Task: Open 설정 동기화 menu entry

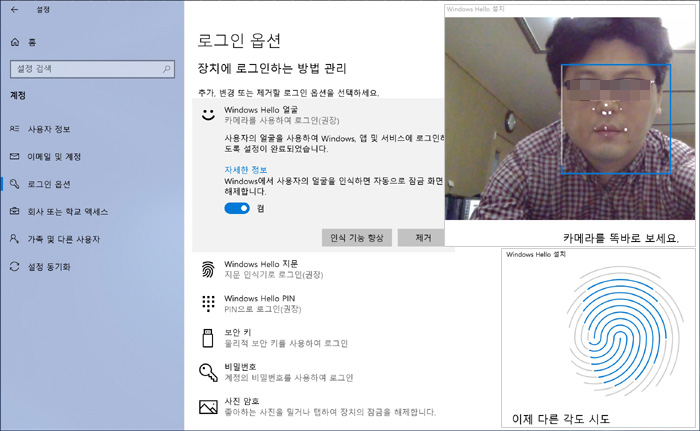Action: pyautogui.click(x=49, y=267)
